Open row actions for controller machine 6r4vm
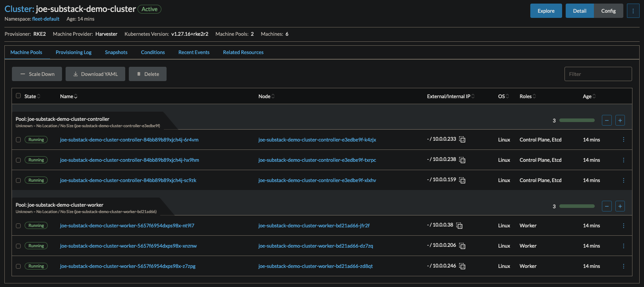The width and height of the screenshot is (644, 287). tap(623, 140)
